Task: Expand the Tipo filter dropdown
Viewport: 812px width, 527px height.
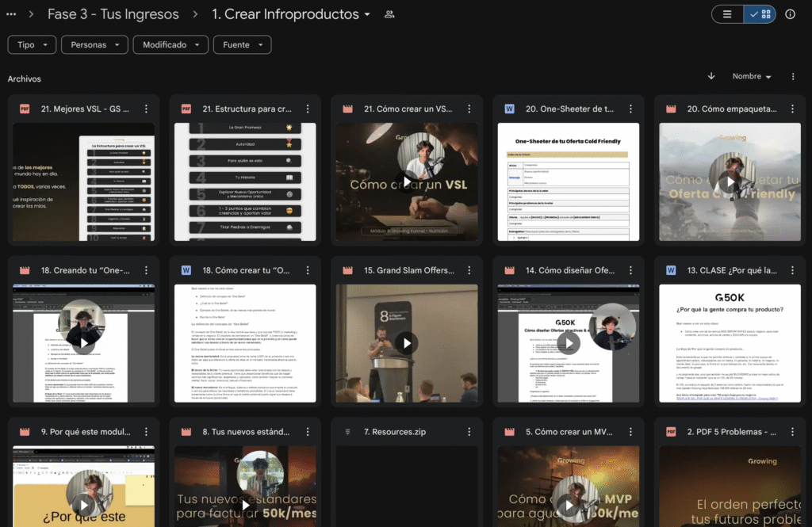Action: [32, 45]
